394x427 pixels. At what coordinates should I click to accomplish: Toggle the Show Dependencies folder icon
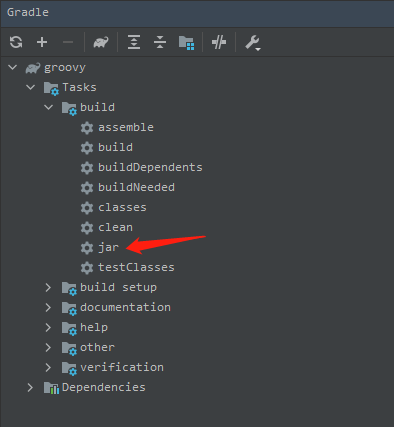point(186,43)
